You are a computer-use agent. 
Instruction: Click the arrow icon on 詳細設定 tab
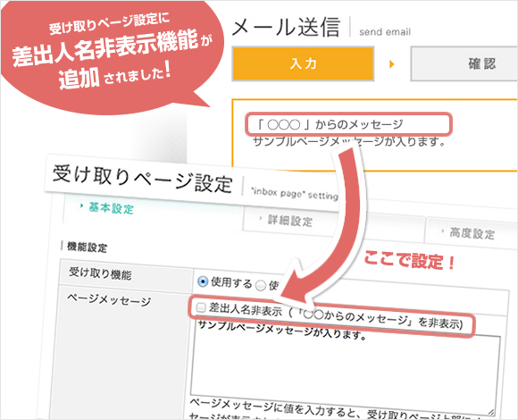click(x=260, y=218)
